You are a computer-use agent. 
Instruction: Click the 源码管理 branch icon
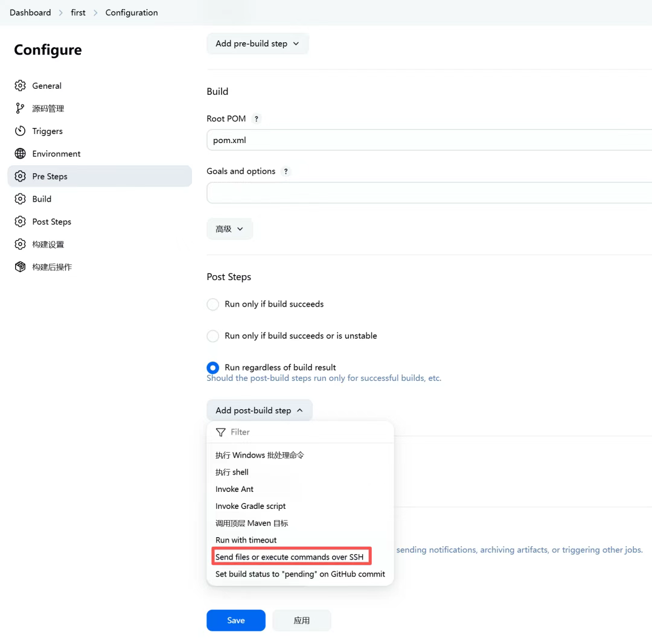click(x=20, y=108)
